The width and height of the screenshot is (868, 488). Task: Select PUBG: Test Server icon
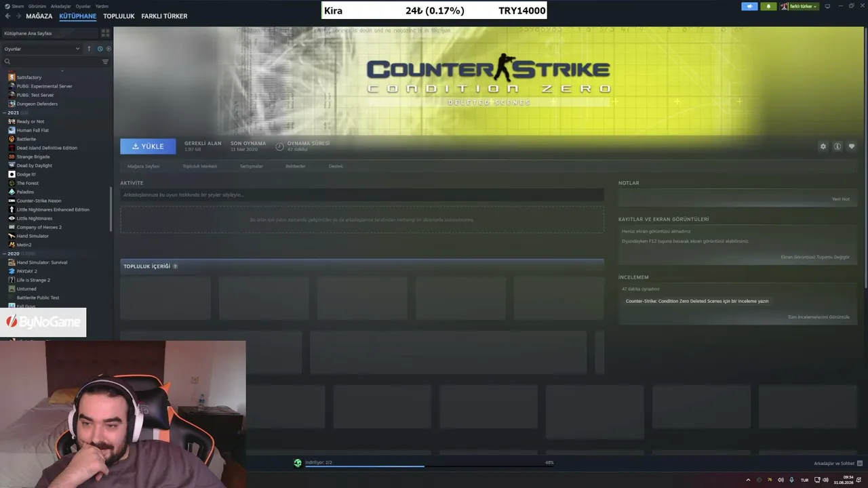tap(12, 95)
